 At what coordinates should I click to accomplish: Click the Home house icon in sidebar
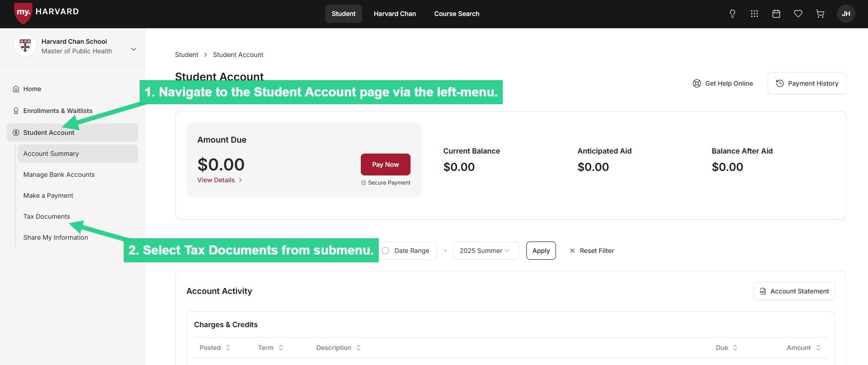point(16,89)
